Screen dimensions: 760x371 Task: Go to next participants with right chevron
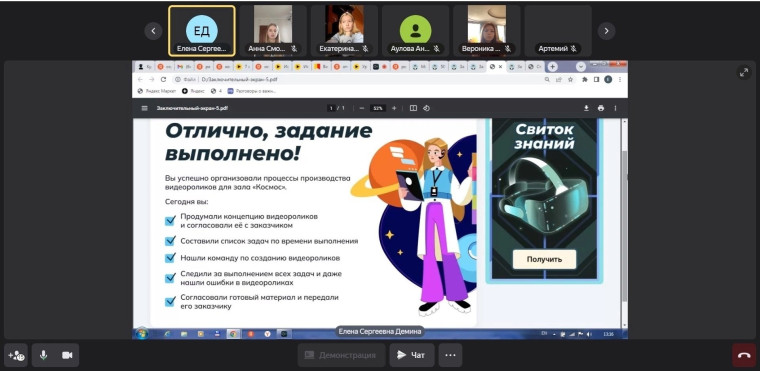[606, 31]
